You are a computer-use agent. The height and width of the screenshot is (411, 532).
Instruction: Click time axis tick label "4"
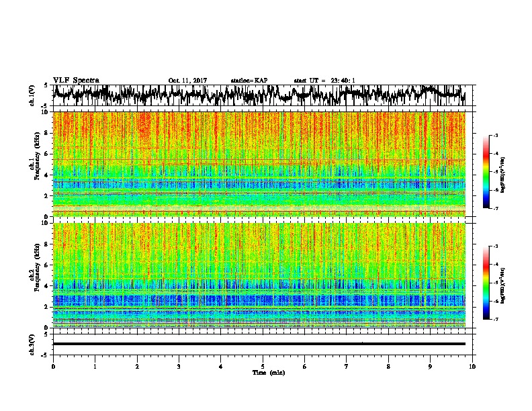click(x=221, y=367)
